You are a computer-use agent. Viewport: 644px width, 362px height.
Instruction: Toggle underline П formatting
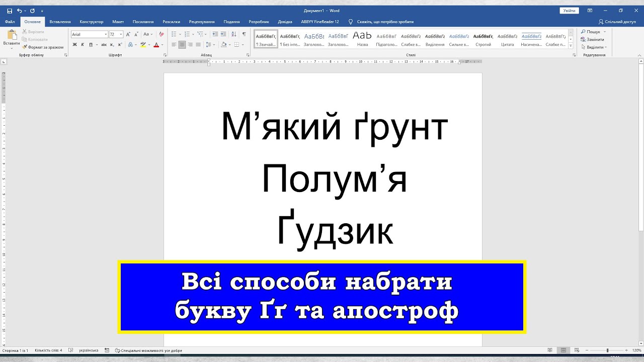(x=91, y=45)
